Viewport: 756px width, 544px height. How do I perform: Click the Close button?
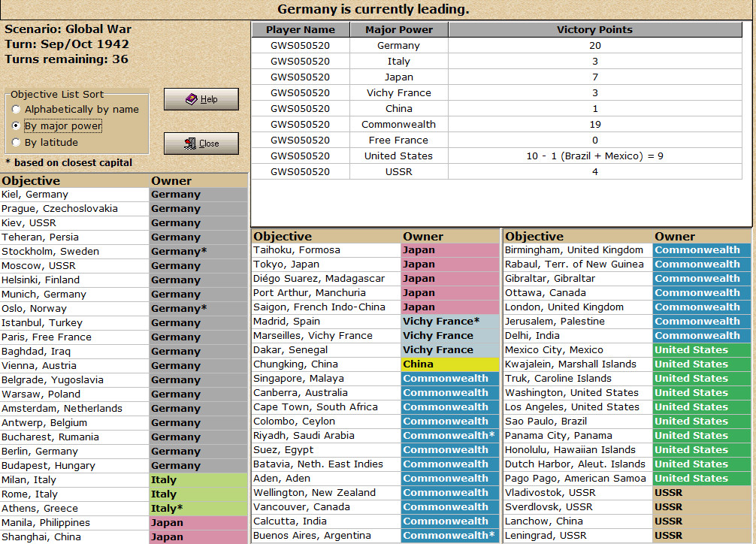click(x=201, y=144)
